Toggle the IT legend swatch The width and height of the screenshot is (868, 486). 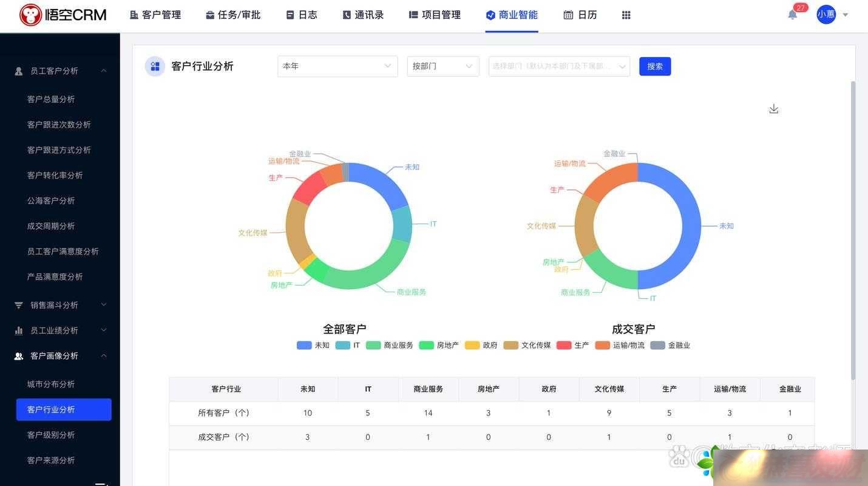click(343, 345)
